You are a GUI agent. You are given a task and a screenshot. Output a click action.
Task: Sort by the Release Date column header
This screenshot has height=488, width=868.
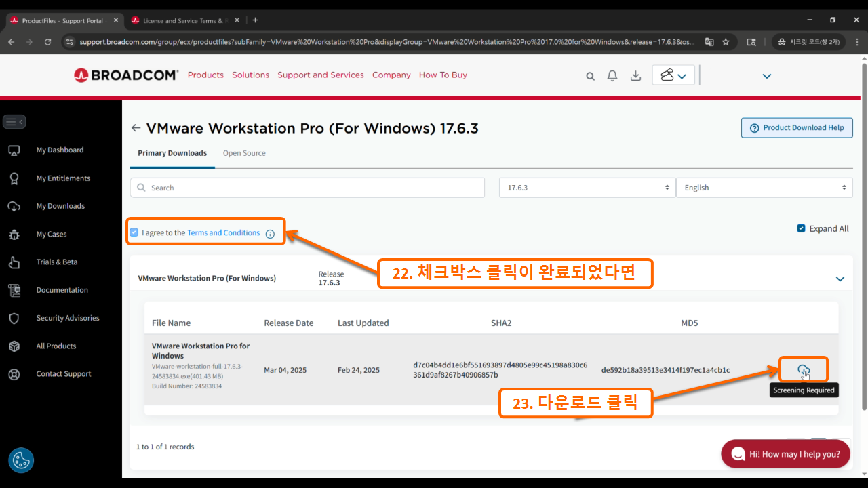(289, 323)
